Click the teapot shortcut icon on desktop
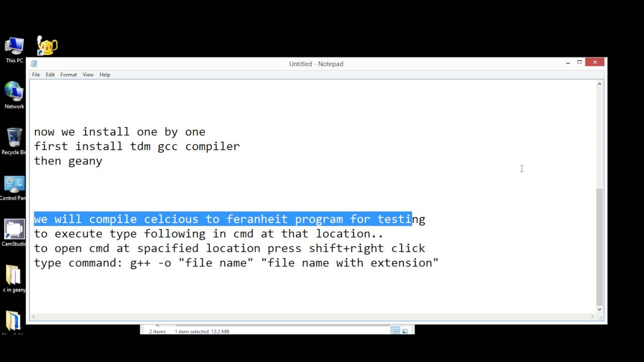 pyautogui.click(x=47, y=46)
